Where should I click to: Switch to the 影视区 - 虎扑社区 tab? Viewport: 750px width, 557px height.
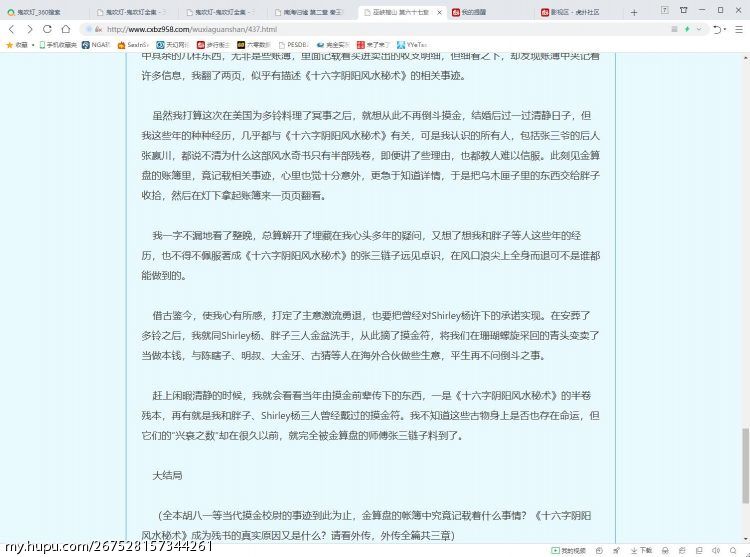click(579, 12)
